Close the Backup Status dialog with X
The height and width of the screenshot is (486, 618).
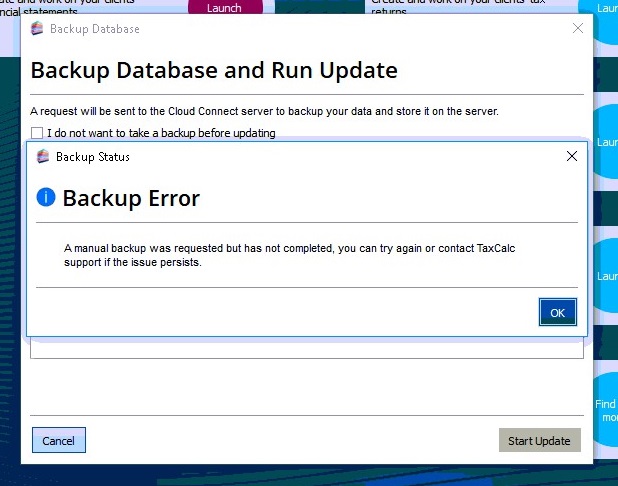[x=572, y=156]
